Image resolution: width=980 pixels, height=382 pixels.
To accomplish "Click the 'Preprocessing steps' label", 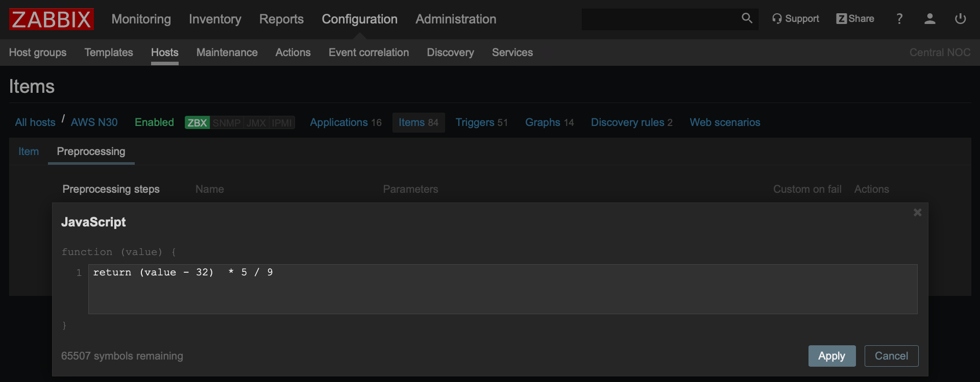I will (x=111, y=189).
